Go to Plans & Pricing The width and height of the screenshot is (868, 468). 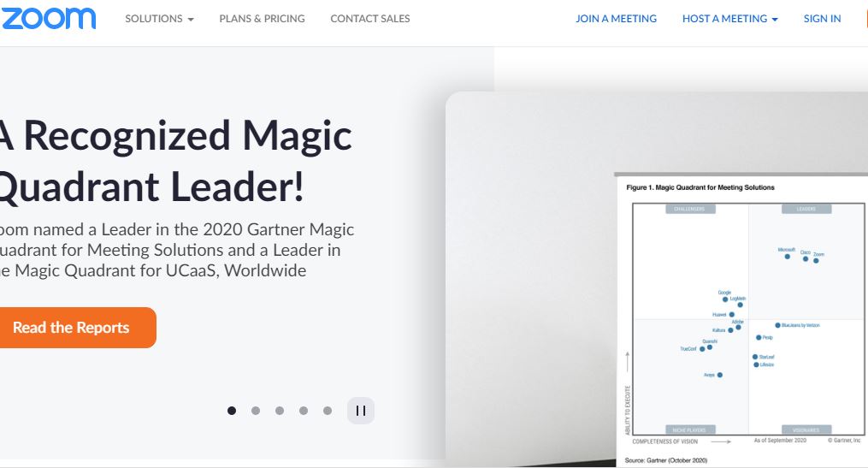click(x=262, y=19)
